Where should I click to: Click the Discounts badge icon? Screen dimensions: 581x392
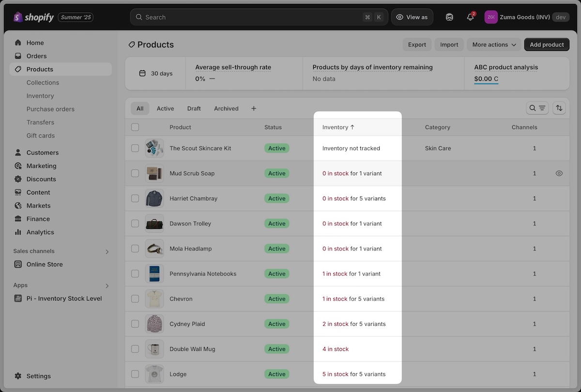click(18, 179)
